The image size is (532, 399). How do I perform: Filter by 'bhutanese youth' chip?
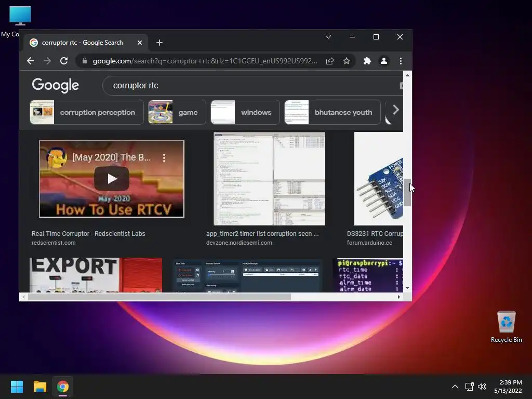(x=332, y=112)
